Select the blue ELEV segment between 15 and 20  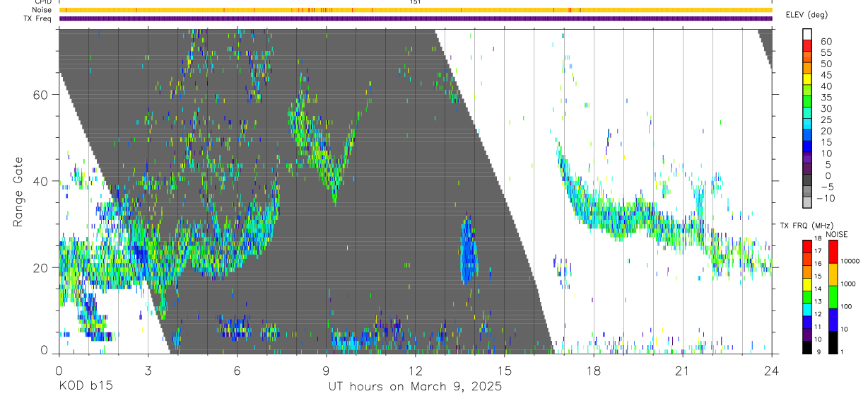point(807,136)
